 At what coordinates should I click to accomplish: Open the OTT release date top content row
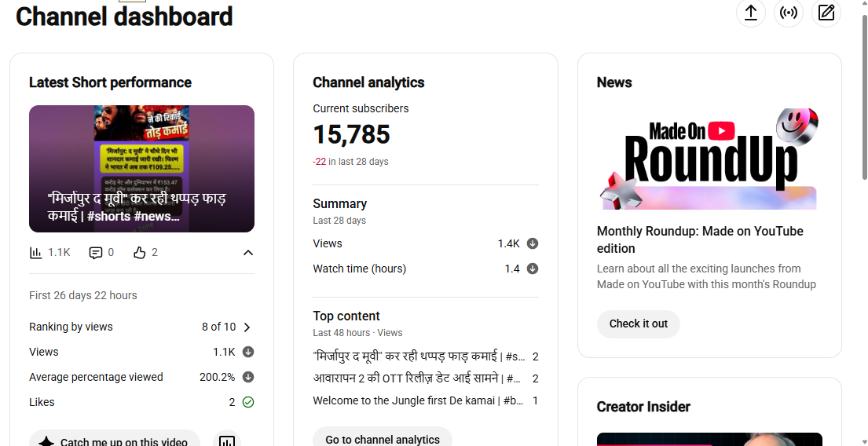pyautogui.click(x=426, y=379)
